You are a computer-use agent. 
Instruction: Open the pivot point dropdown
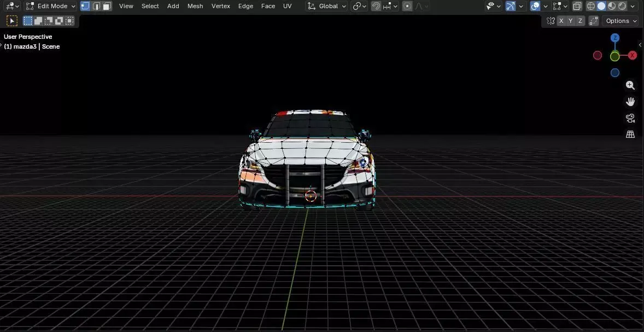tap(359, 6)
